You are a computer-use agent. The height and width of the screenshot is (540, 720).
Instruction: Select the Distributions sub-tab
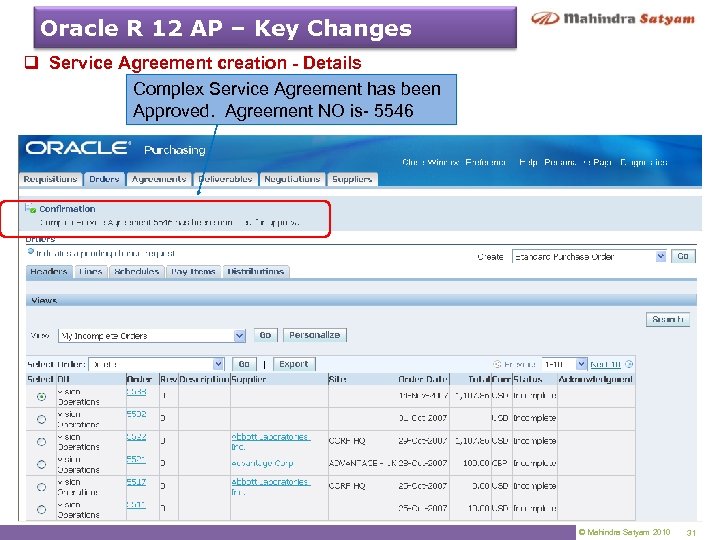click(256, 272)
